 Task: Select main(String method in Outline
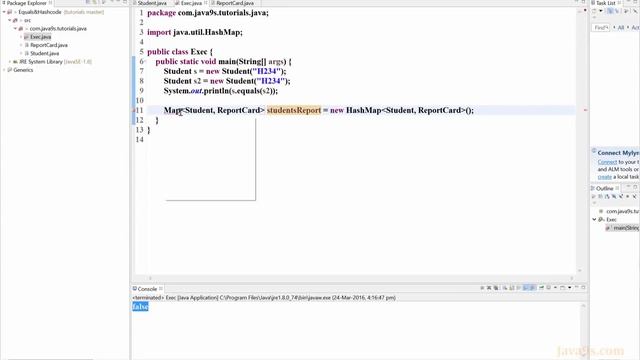click(x=626, y=228)
